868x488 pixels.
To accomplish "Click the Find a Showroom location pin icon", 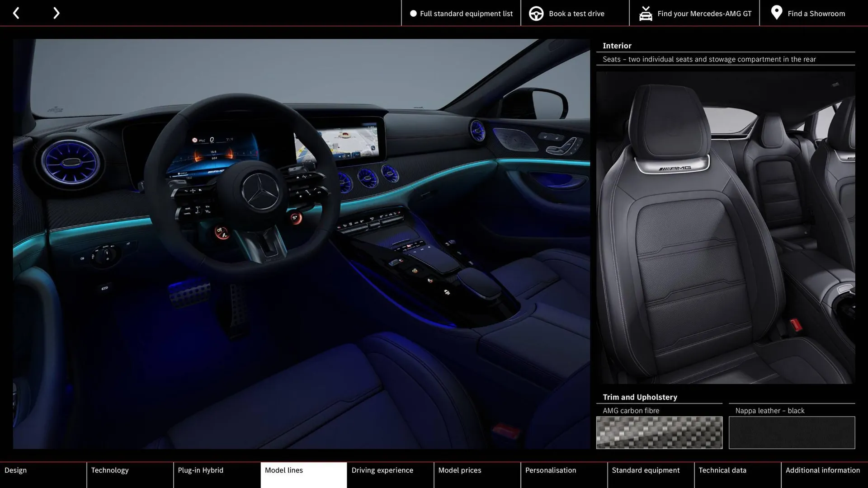I will (x=776, y=13).
